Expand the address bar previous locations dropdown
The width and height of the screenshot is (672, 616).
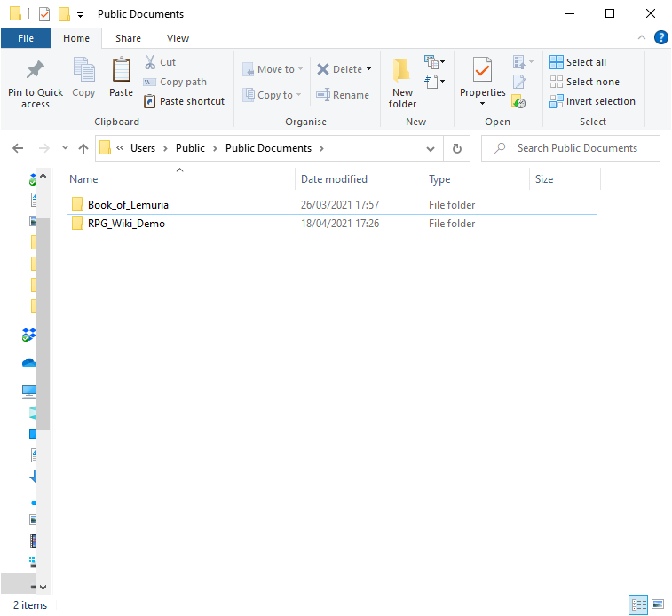click(x=431, y=148)
